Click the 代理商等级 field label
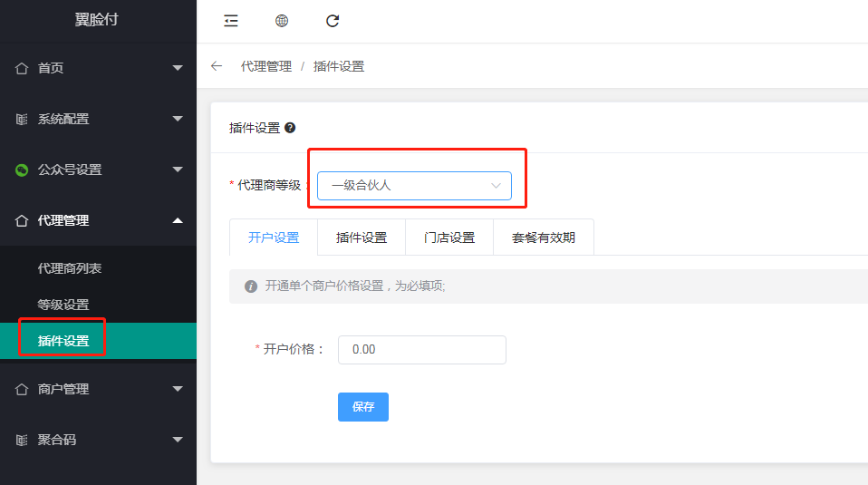The image size is (868, 485). pyautogui.click(x=269, y=186)
